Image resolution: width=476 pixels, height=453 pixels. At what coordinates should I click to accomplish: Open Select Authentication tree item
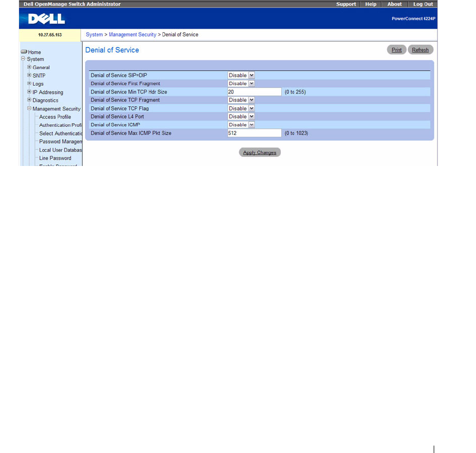pos(60,133)
